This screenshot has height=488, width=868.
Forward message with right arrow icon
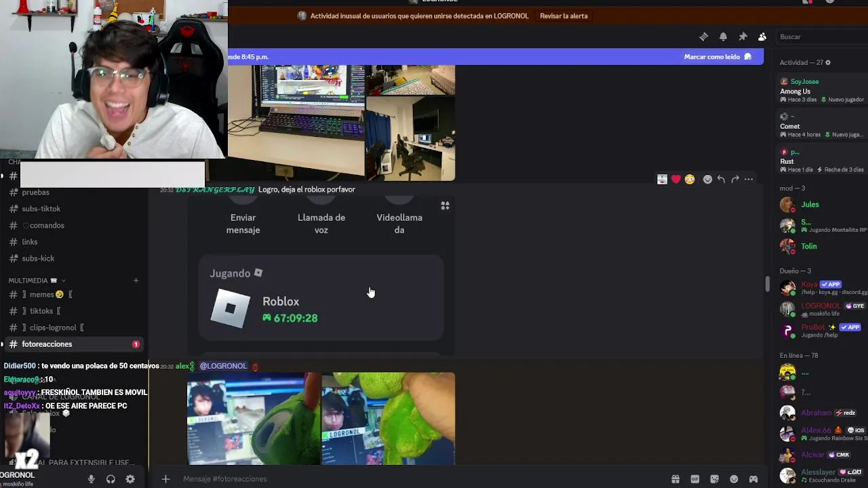coord(734,180)
